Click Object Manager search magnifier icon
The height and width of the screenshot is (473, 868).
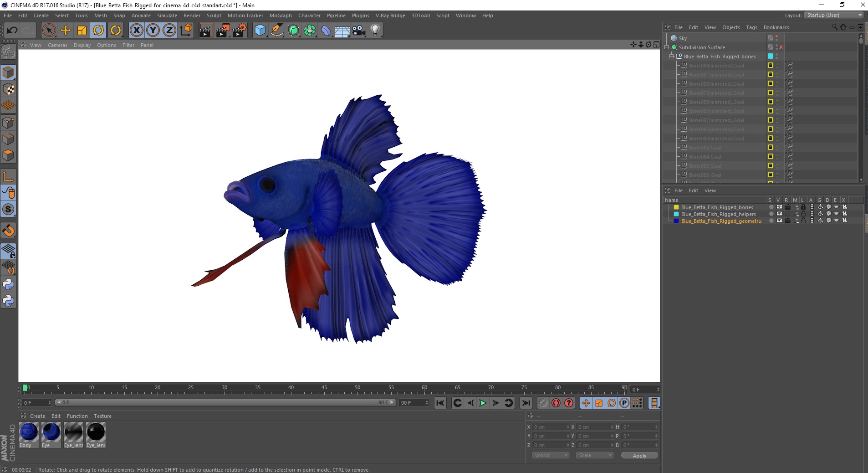(835, 27)
